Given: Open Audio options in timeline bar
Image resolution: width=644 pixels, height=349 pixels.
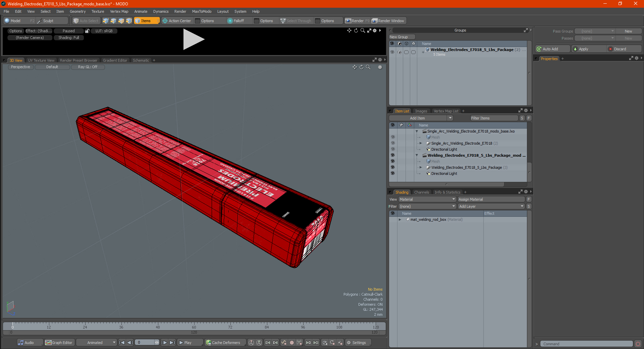Looking at the screenshot, I should tap(30, 343).
